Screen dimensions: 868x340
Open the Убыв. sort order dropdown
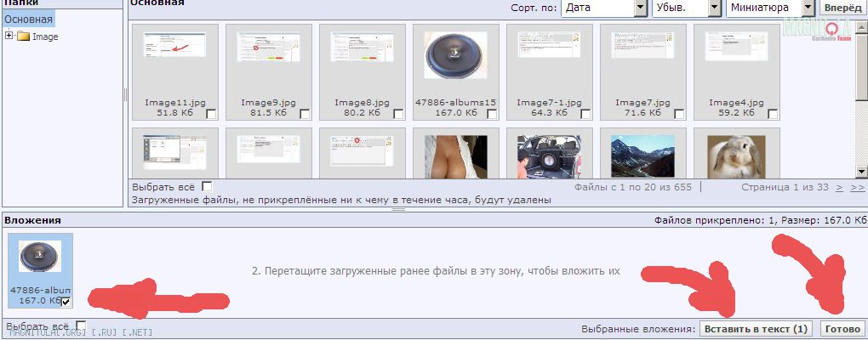tap(686, 8)
